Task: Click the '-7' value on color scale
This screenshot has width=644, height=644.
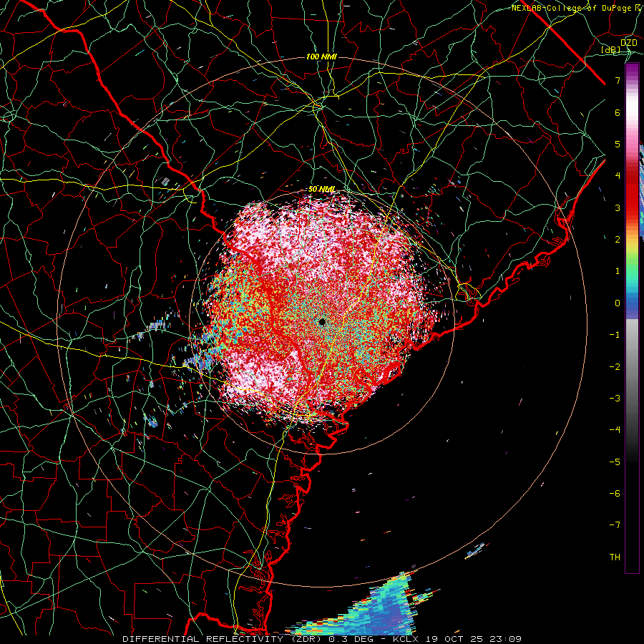Action: (615, 525)
